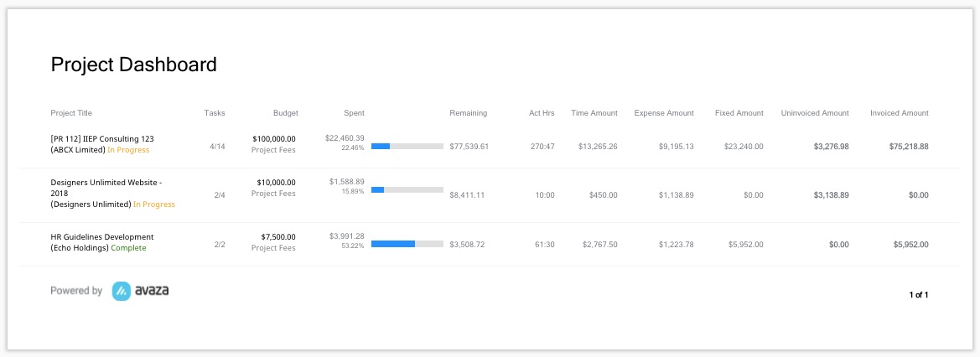This screenshot has width=980, height=357.
Task: Click the Invoiced Amount column header
Action: 900,113
